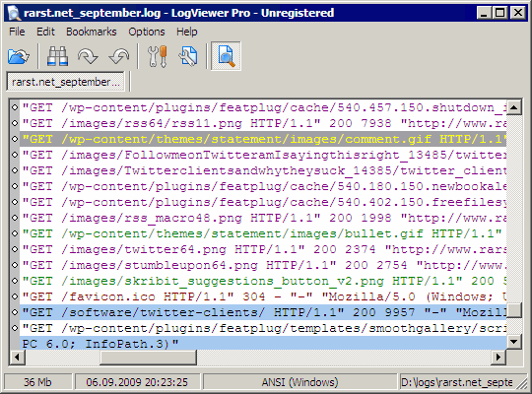The image size is (532, 394).
Task: Toggle bookmark marker on Twitterclientsandwhytheysuck line
Action: [15, 170]
